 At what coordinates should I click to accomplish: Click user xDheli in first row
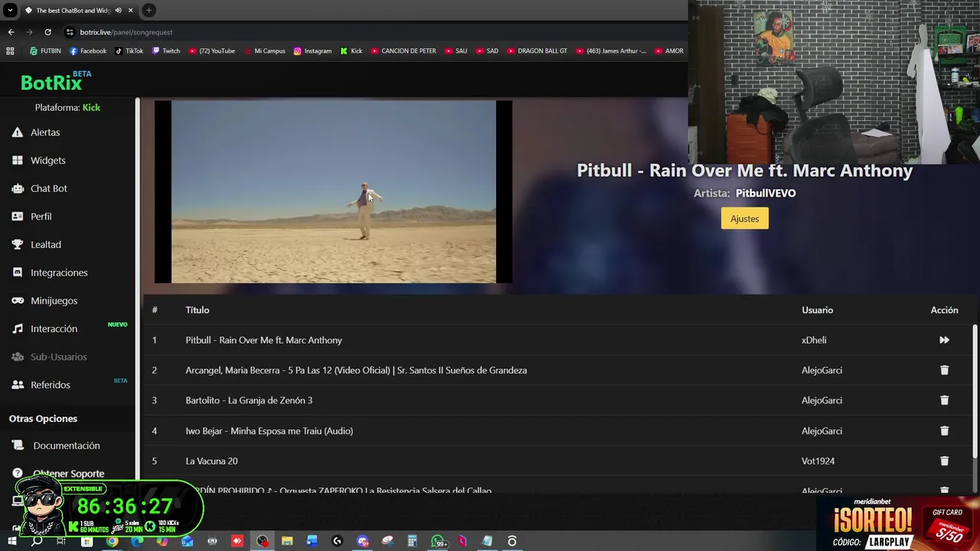814,340
